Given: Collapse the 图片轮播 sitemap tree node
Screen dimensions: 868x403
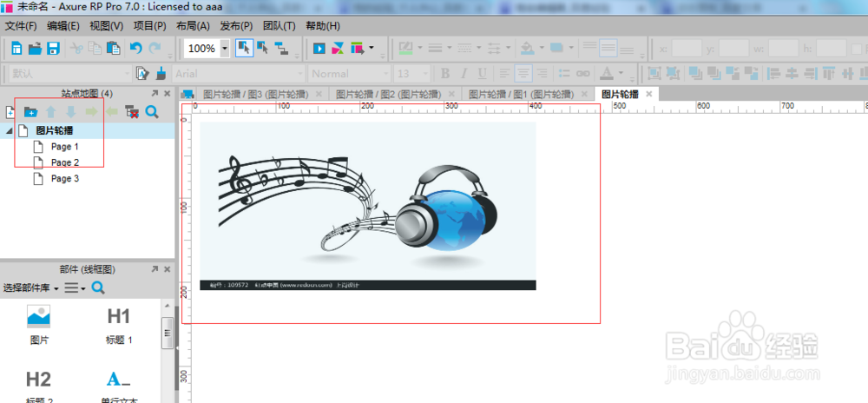Looking at the screenshot, I should pos(10,130).
